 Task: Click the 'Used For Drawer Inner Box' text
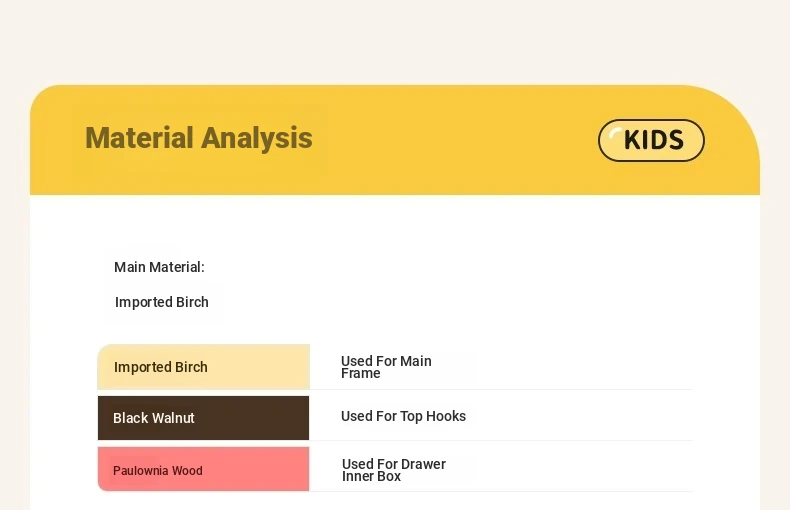393,470
